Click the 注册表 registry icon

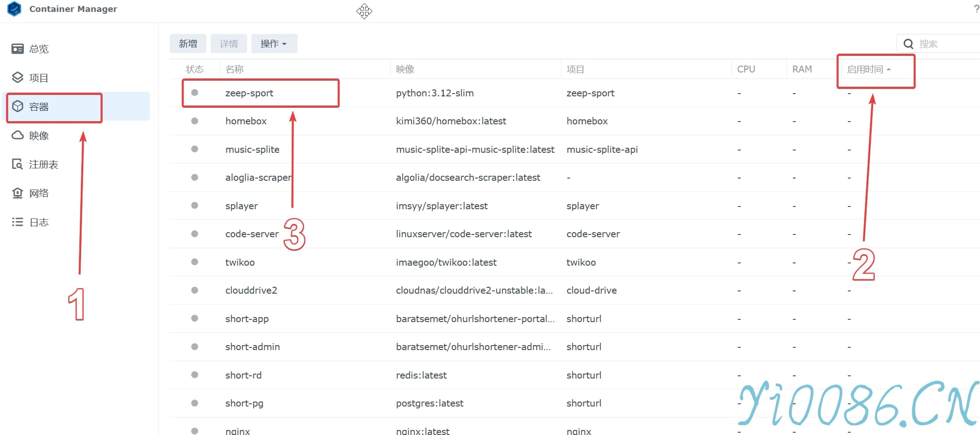(x=17, y=164)
